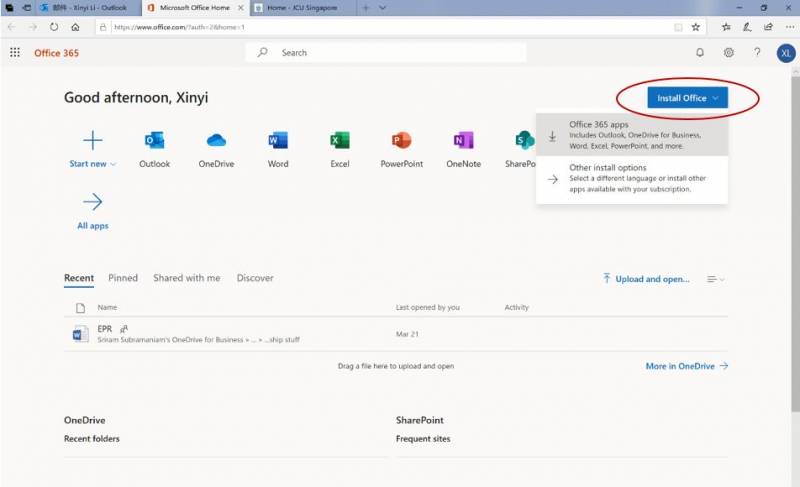This screenshot has width=800, height=487.
Task: Launch Excel from the app row
Action: pyautogui.click(x=340, y=141)
